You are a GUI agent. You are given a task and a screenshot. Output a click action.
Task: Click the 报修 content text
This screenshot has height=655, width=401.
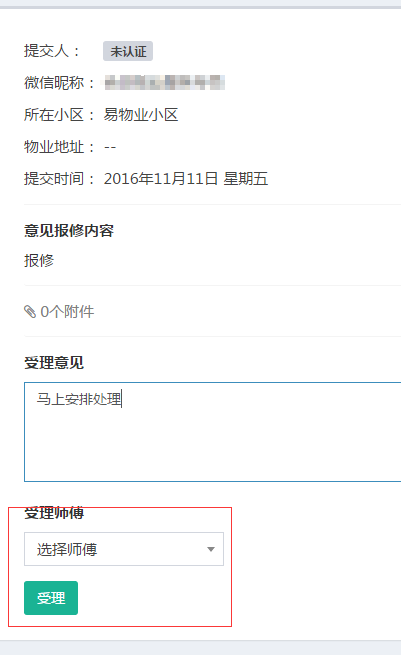coord(39,260)
